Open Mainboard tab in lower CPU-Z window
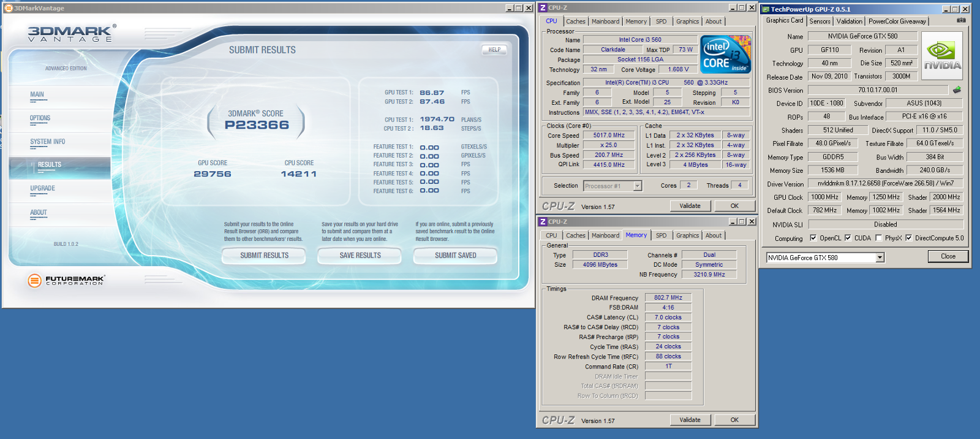Viewport: 980px width, 439px height. click(605, 235)
